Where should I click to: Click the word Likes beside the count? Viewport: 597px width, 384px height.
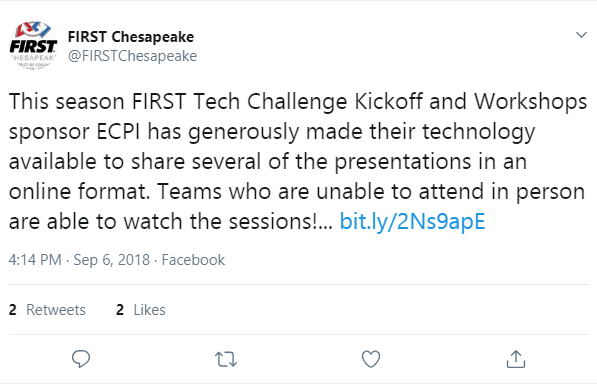click(149, 310)
